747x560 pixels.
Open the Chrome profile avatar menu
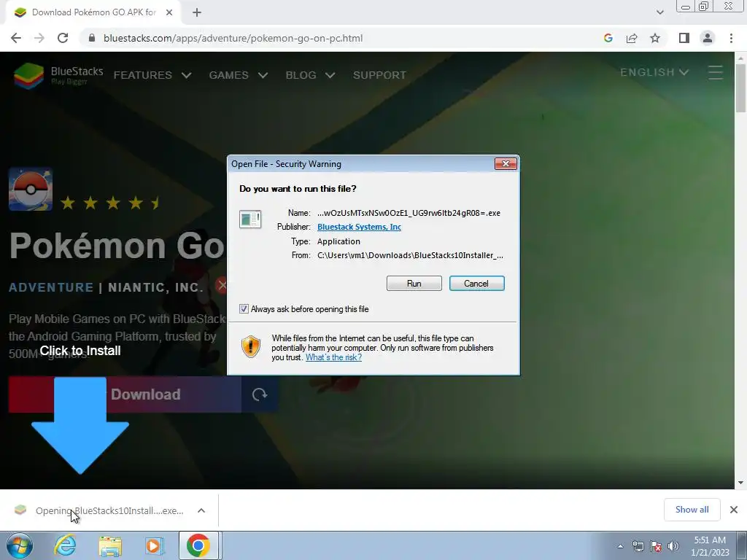(708, 38)
